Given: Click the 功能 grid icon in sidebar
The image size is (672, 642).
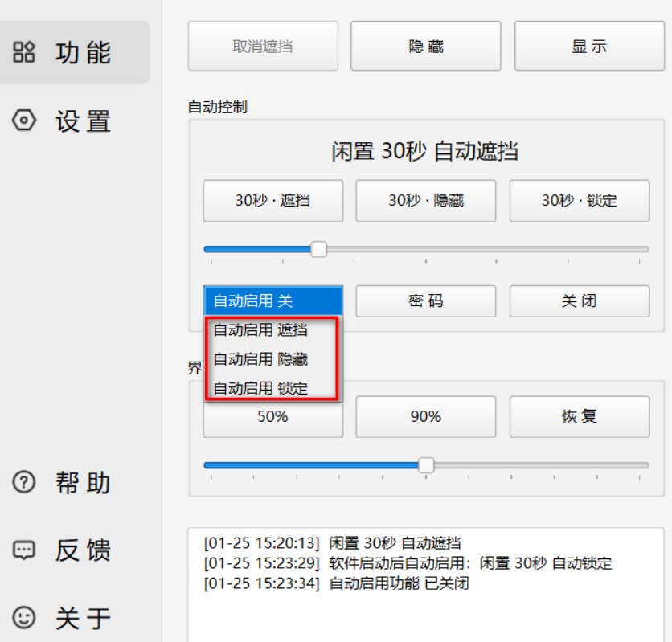Looking at the screenshot, I should pos(25,53).
